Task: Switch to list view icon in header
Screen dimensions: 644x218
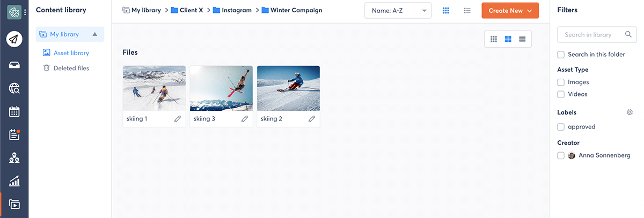Action: (x=467, y=11)
